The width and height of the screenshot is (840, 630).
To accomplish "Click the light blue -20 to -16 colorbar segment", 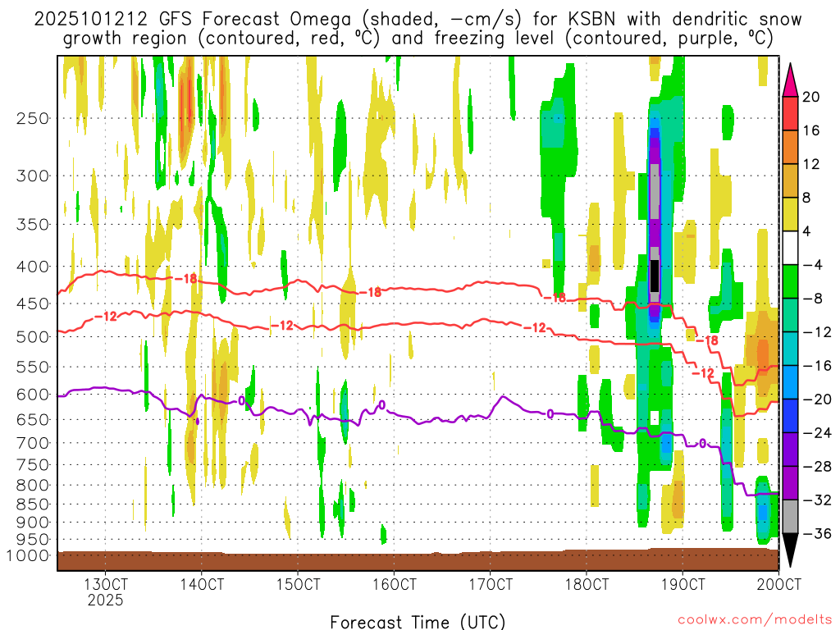I will pyautogui.click(x=790, y=382).
